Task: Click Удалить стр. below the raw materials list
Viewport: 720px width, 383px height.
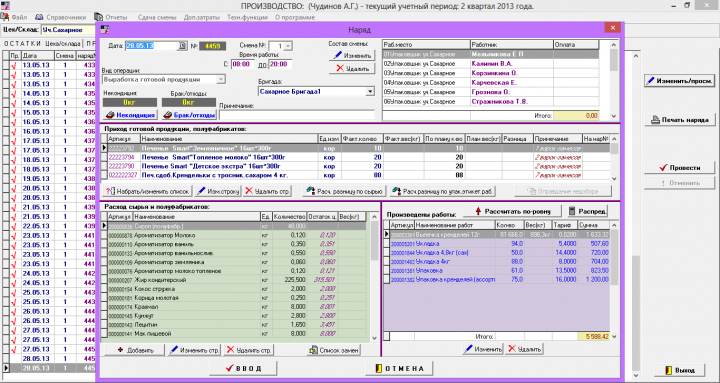Action: tap(249, 350)
